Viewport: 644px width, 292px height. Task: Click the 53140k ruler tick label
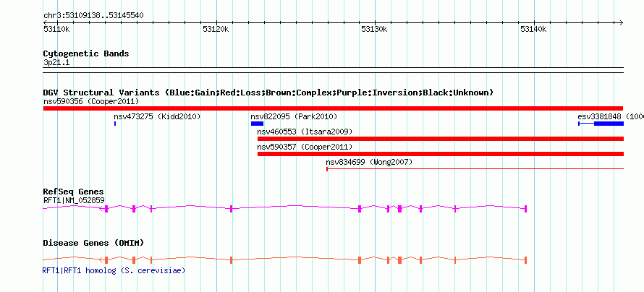(x=533, y=29)
